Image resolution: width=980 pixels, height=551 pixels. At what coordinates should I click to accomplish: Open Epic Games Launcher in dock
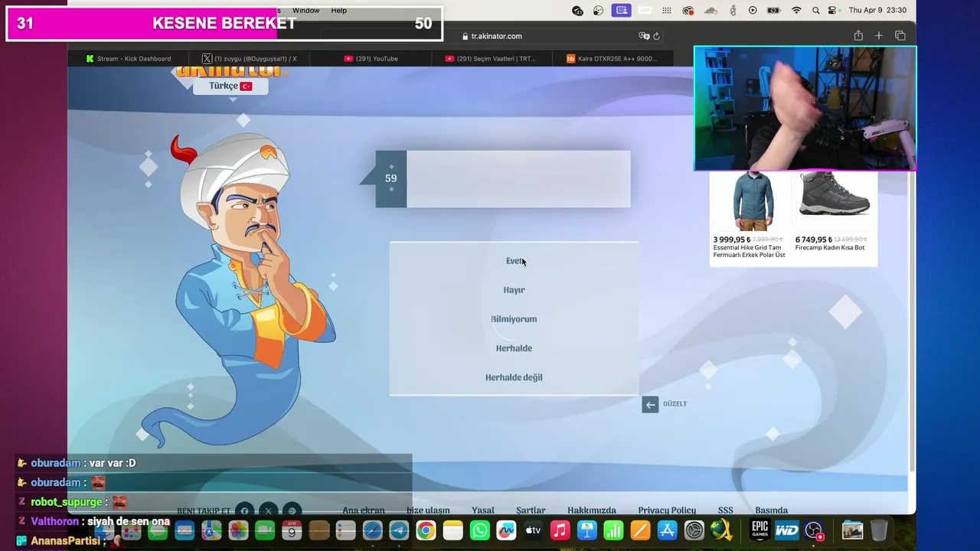pos(759,530)
